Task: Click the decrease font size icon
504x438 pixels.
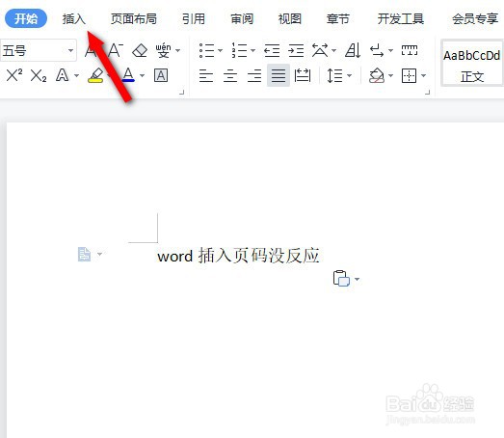Action: pos(115,50)
